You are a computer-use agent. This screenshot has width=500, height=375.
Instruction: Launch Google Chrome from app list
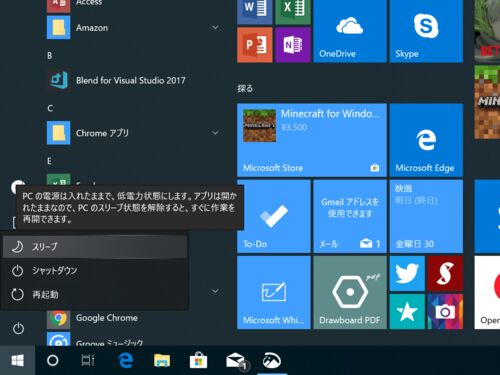coord(133,318)
